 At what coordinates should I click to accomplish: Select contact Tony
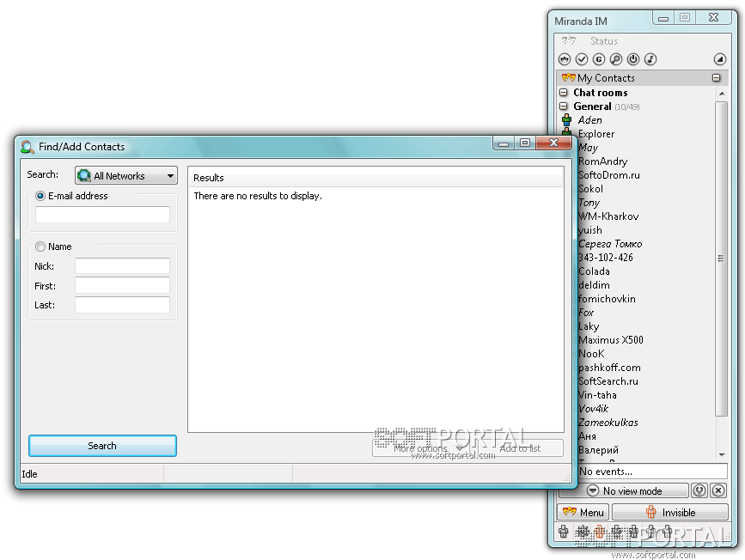(589, 203)
